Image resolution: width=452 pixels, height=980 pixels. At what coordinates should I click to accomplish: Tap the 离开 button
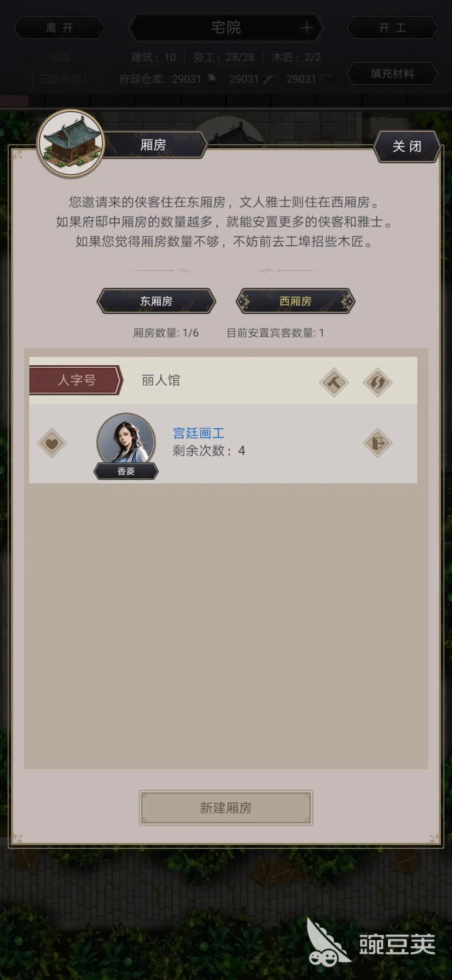point(59,28)
